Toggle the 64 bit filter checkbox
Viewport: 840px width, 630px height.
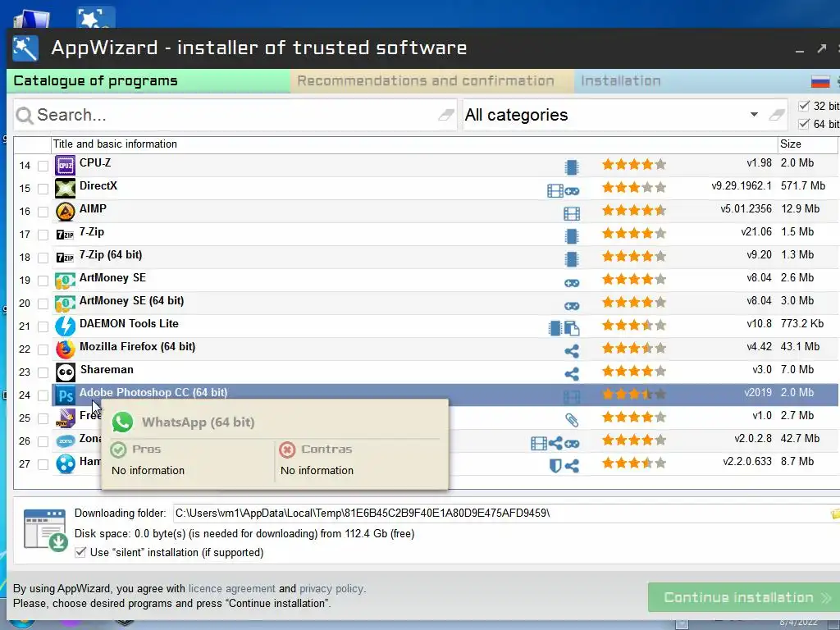804,124
